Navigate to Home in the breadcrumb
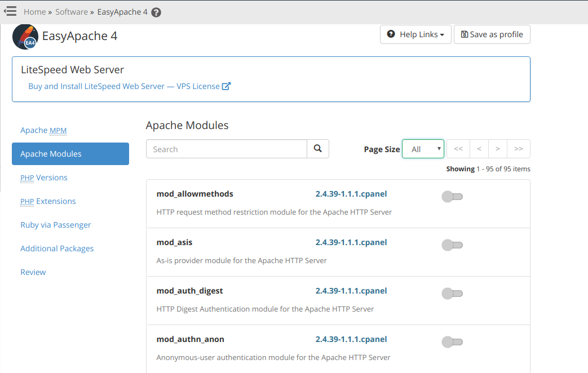The height and width of the screenshot is (373, 588). tap(34, 12)
